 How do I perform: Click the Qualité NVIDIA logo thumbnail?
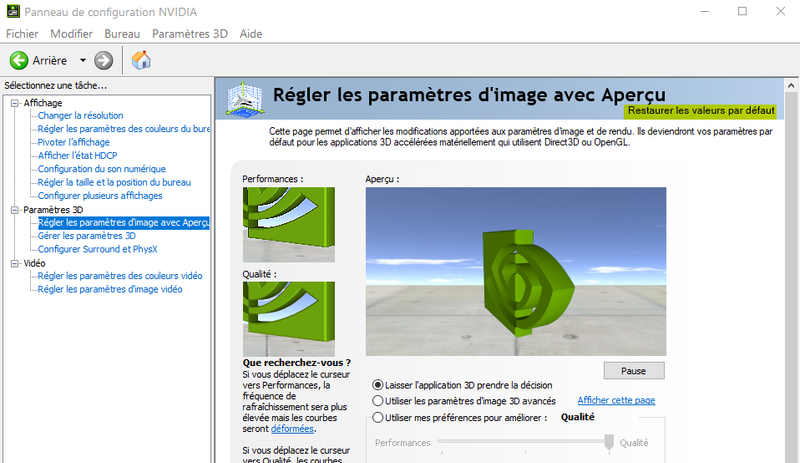[274, 318]
